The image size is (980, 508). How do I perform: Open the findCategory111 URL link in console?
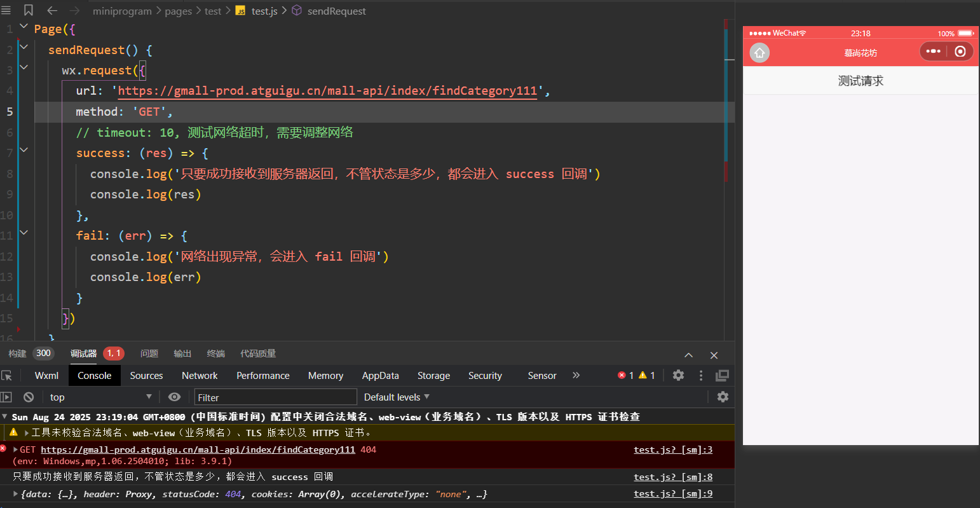pyautogui.click(x=198, y=450)
